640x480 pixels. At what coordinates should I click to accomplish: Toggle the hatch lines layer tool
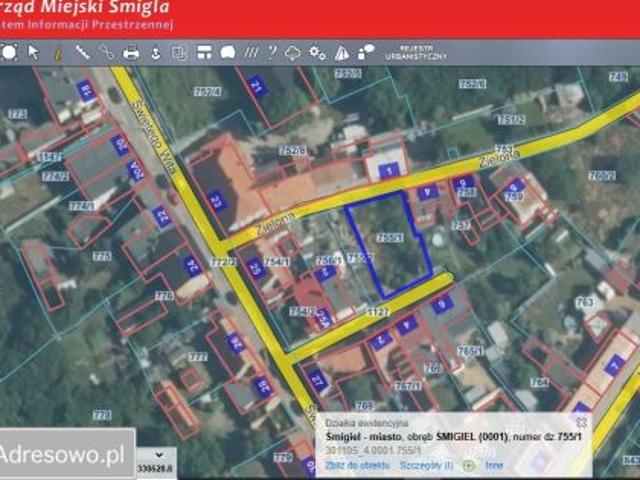pos(251,51)
